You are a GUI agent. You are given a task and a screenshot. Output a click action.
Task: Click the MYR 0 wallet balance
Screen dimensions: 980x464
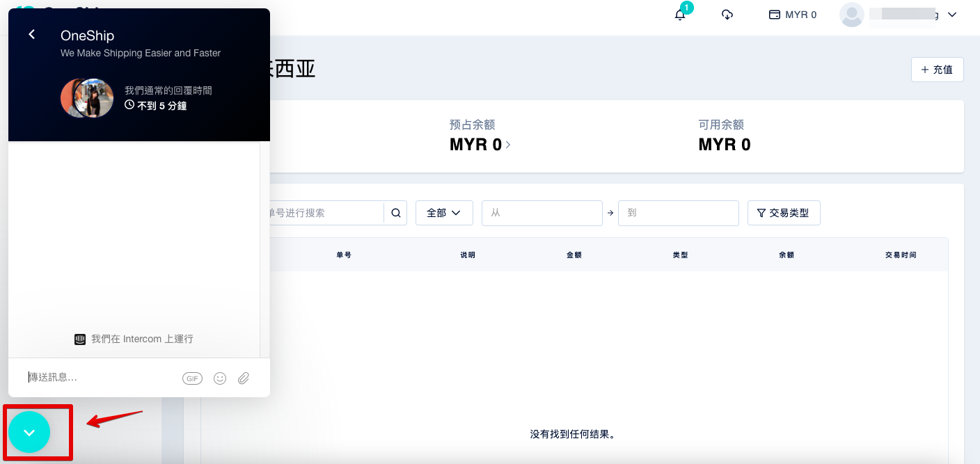pos(793,15)
